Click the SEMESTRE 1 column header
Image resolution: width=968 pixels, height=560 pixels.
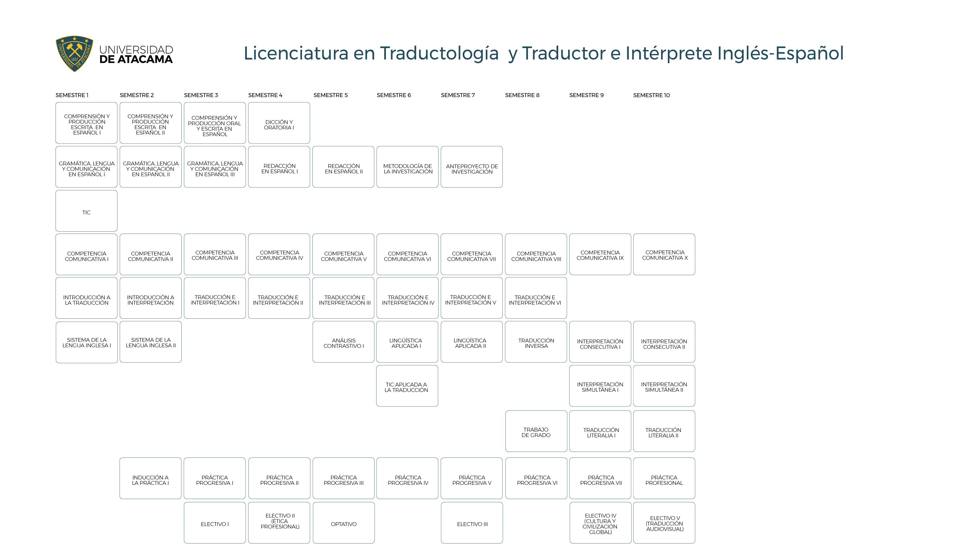click(72, 95)
